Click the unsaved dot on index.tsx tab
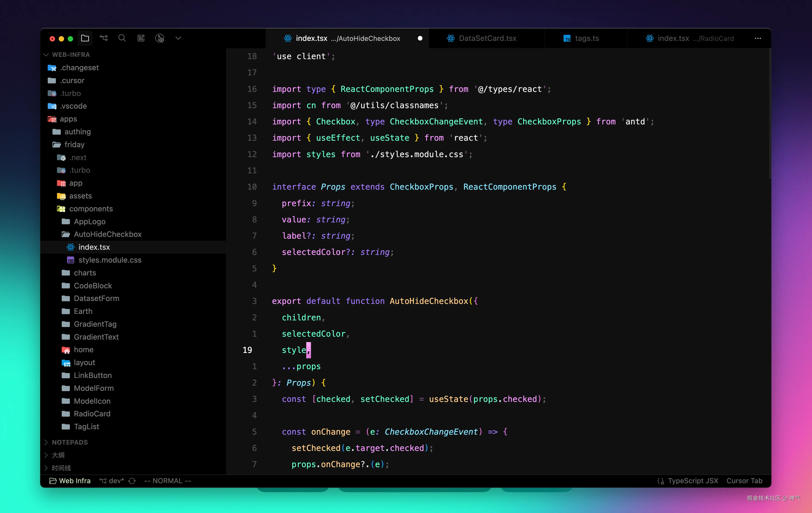The height and width of the screenshot is (513, 812). tap(420, 38)
